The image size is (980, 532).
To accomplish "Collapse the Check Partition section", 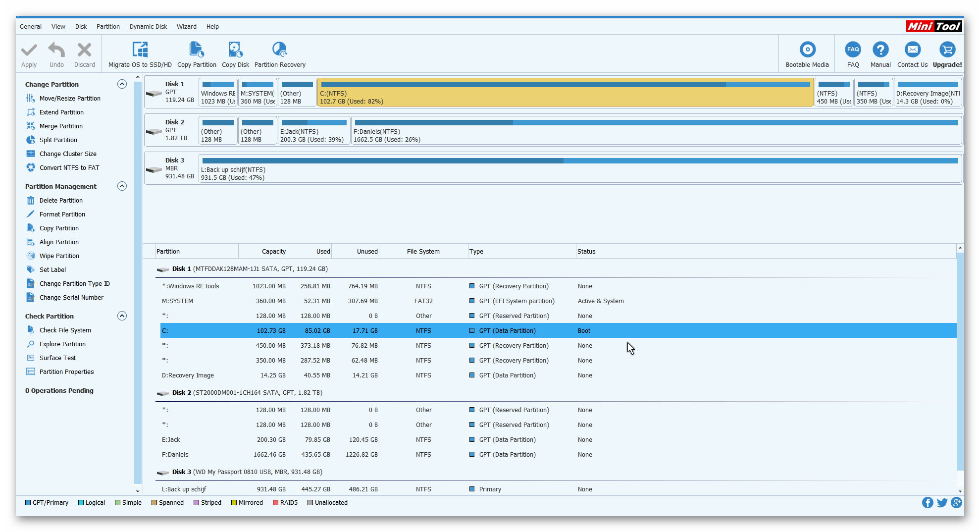I will click(x=122, y=316).
